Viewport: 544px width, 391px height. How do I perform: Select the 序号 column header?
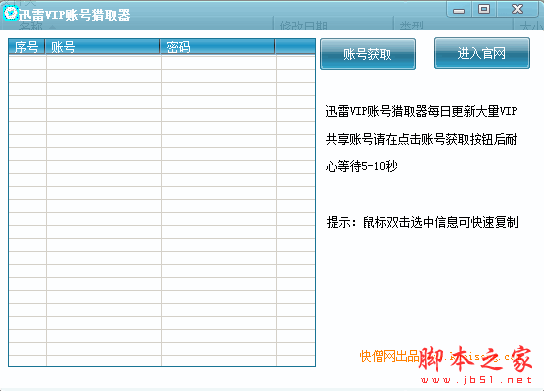(27, 47)
